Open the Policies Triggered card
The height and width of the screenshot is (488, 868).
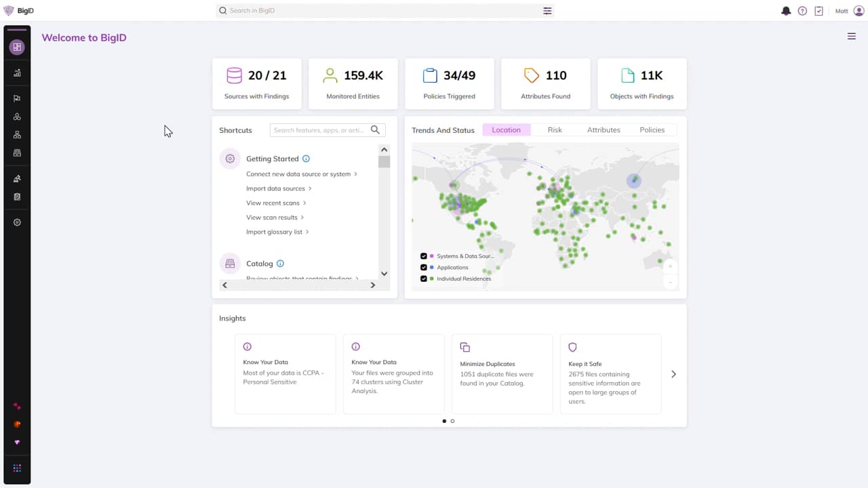click(x=450, y=83)
